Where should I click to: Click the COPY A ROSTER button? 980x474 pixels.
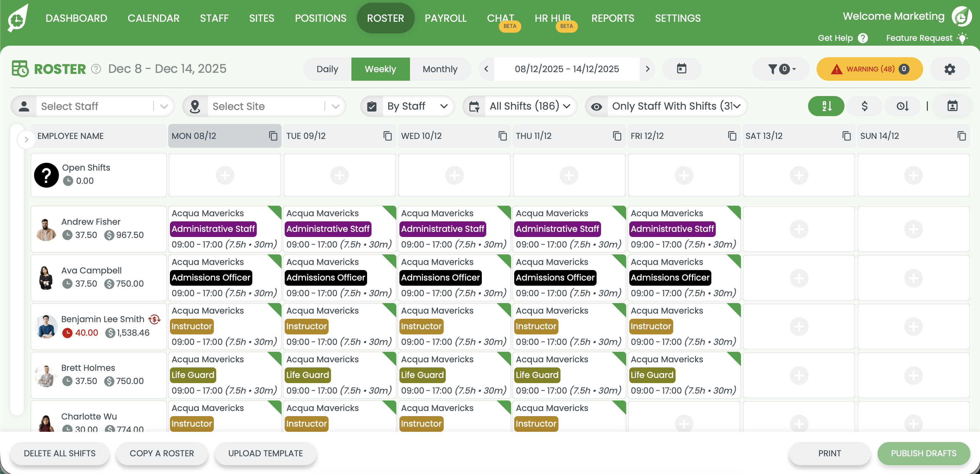(x=162, y=453)
